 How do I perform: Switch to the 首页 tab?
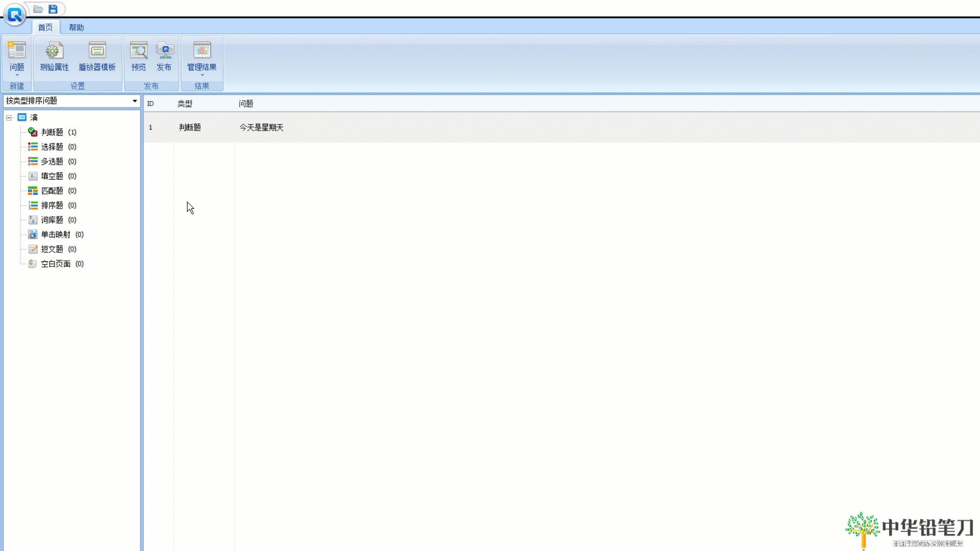(x=45, y=28)
